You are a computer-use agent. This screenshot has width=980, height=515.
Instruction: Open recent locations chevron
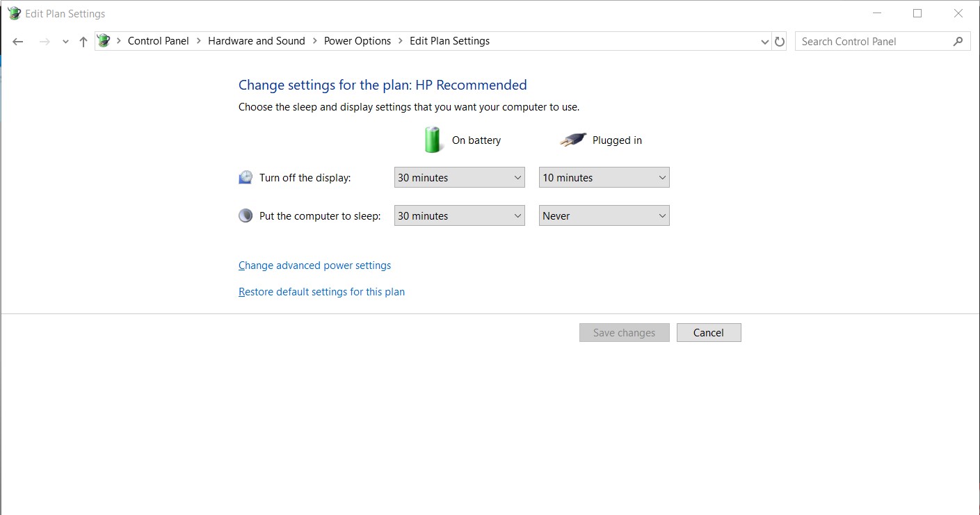tap(65, 42)
